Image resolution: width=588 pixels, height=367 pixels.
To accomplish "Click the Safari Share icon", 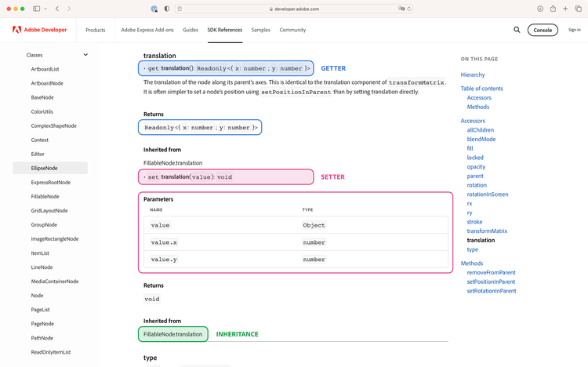I will click(x=553, y=9).
